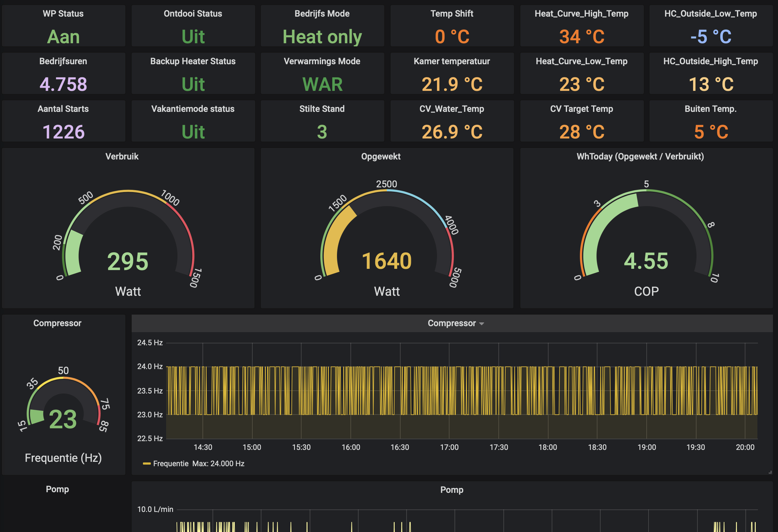The image size is (778, 532).
Task: Click the Compressor graph resize handle
Action: (770, 472)
